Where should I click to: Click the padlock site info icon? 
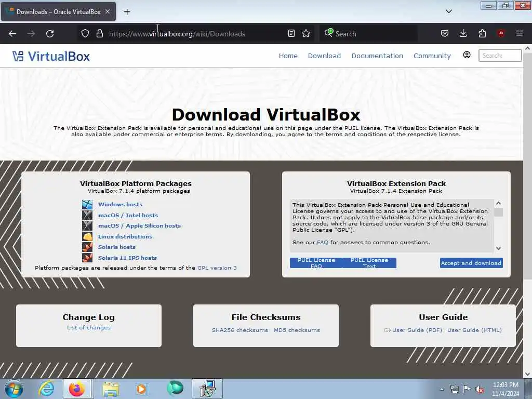99,34
